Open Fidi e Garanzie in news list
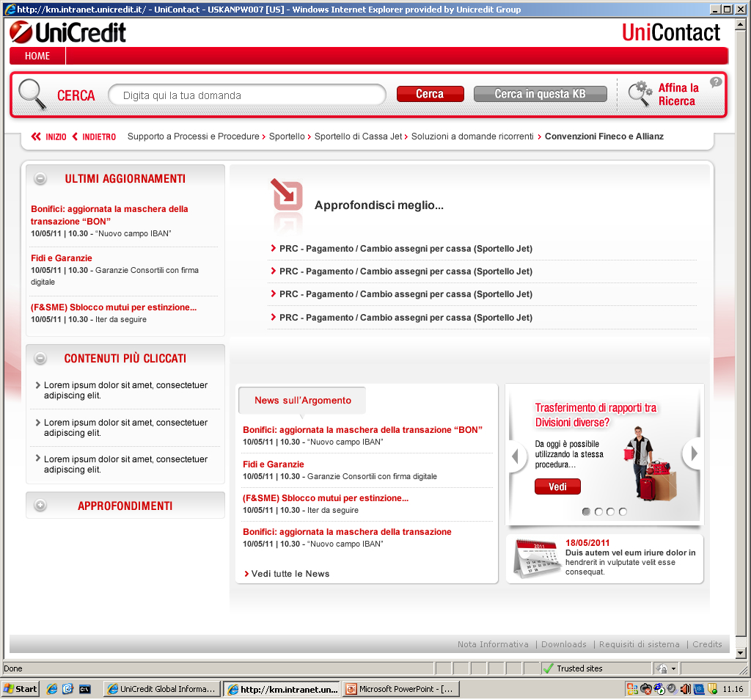 tap(273, 464)
